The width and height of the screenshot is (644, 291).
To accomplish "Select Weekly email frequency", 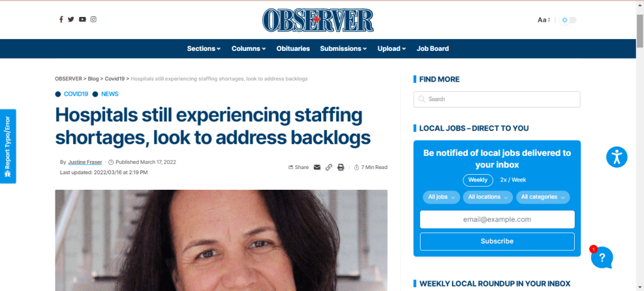I will 478,180.
